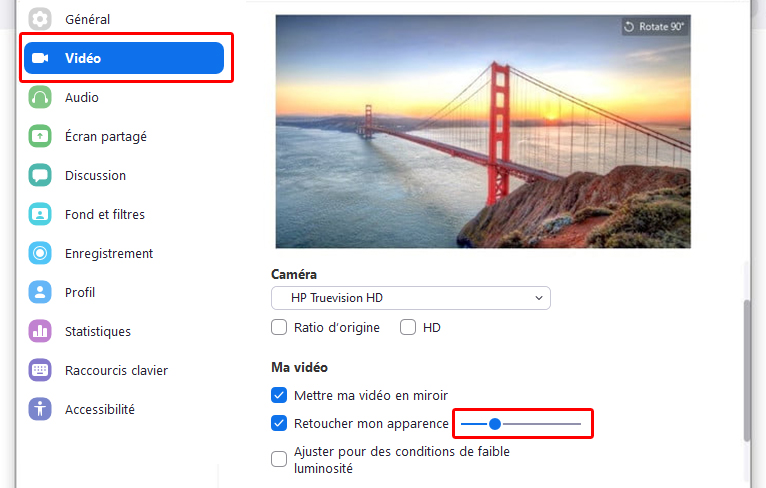The image size is (766, 488).
Task: Click the Statistiques bar chart icon
Action: tap(40, 331)
